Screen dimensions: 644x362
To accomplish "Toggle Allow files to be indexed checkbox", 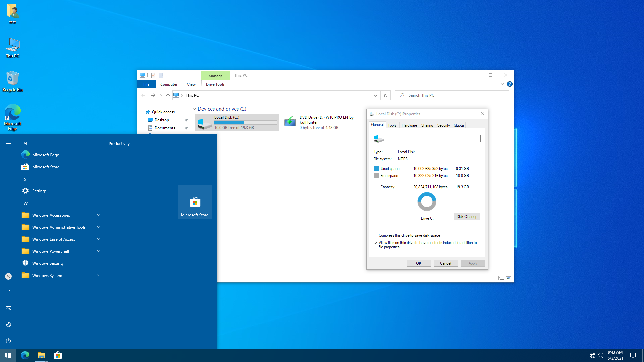I will pyautogui.click(x=376, y=243).
